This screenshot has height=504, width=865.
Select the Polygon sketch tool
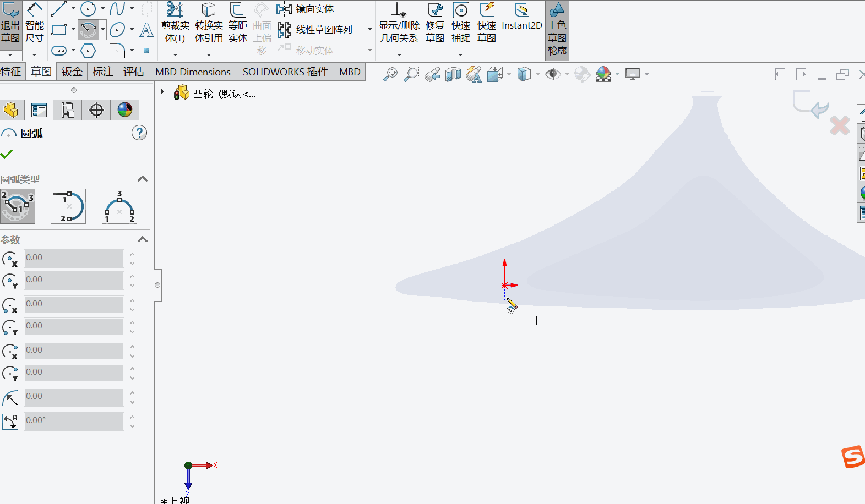click(88, 51)
